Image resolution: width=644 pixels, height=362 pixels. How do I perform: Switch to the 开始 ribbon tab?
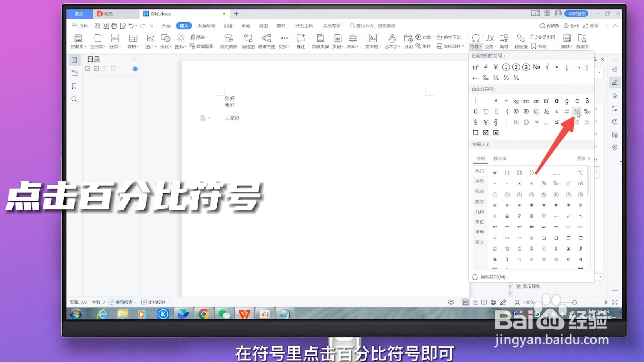166,25
